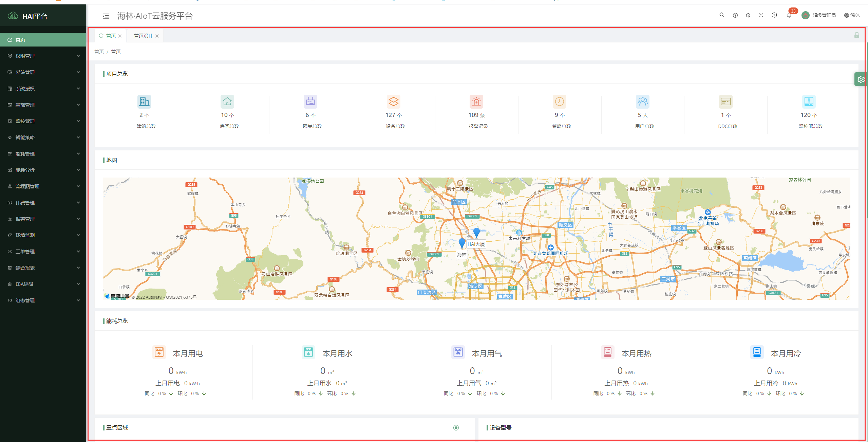Viewport: 868px width, 442px height.
Task: Expand the 系统授权 menu
Action: coord(43,89)
